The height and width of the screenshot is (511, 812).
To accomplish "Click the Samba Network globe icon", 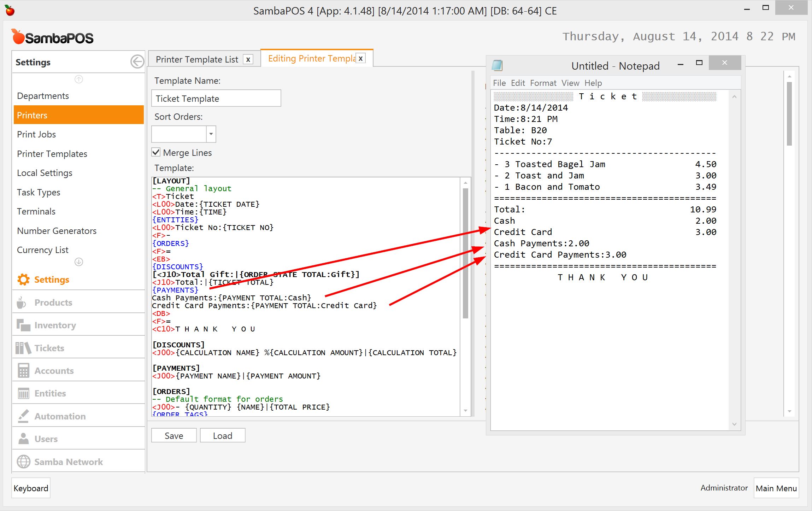I will pyautogui.click(x=23, y=462).
